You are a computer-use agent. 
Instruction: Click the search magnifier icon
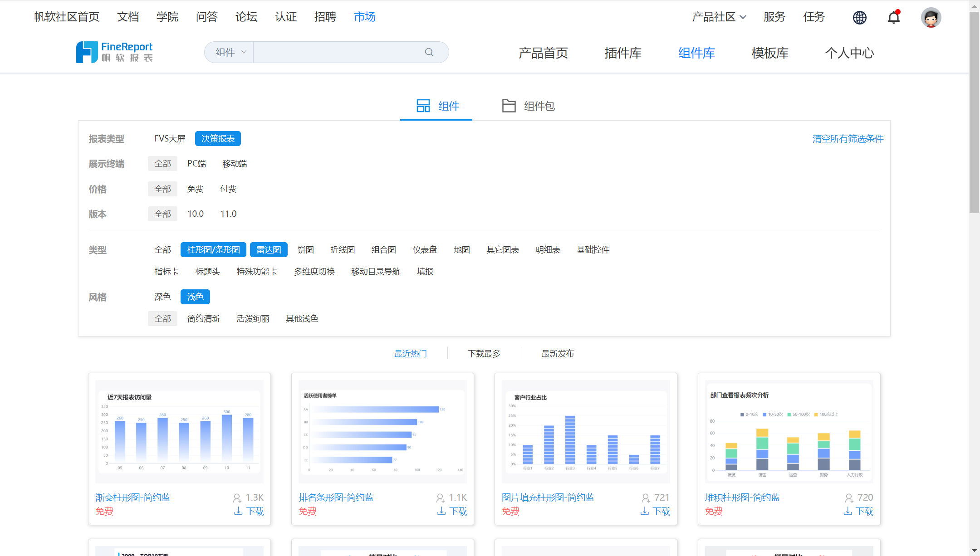coord(429,52)
